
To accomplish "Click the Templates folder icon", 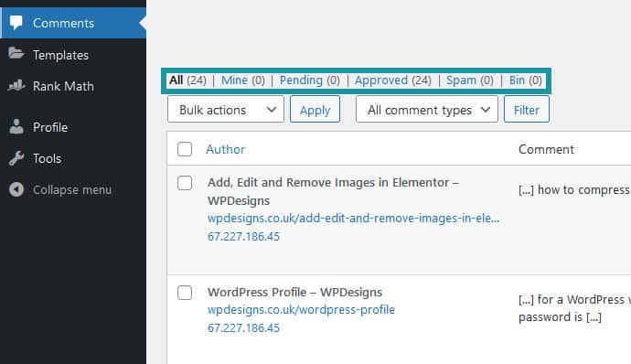I will coord(16,53).
